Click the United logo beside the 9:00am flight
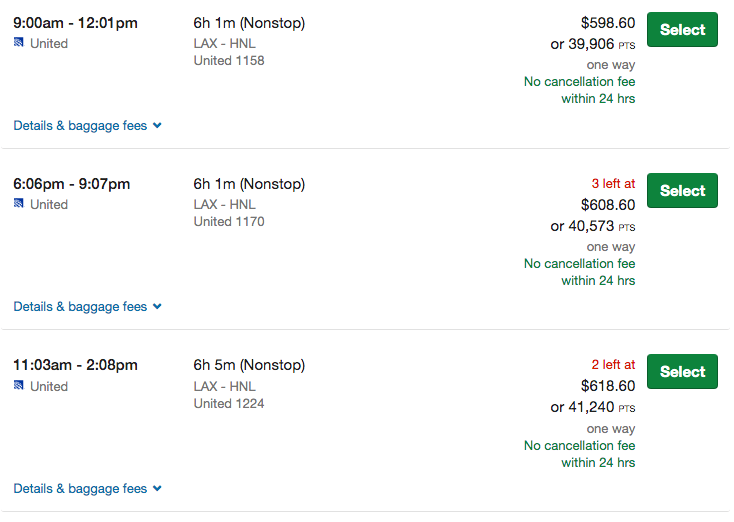The width and height of the screenshot is (734, 522). 19,43
